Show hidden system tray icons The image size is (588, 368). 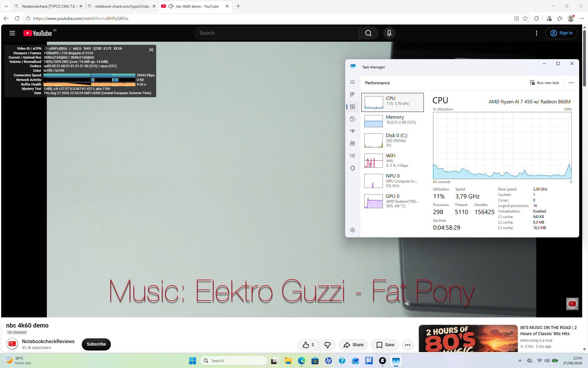[520, 361]
